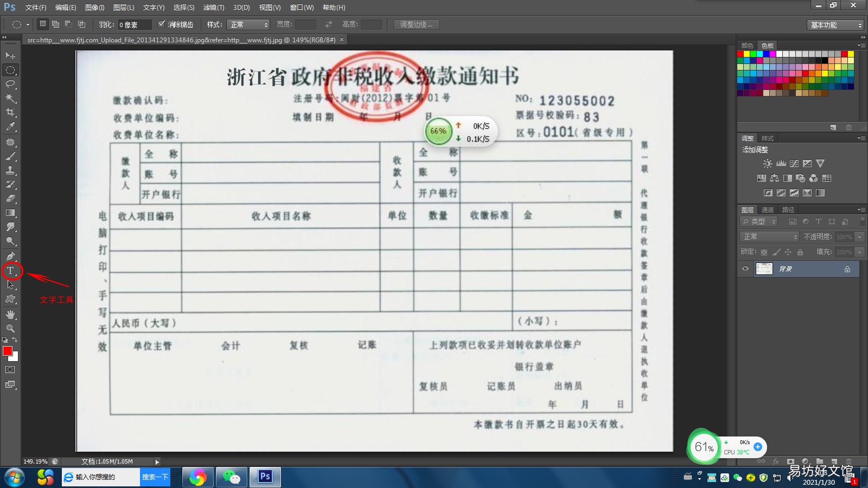Screen dimensions: 868x488
Task: Toggle Quick Mask mode
Action: point(10,370)
